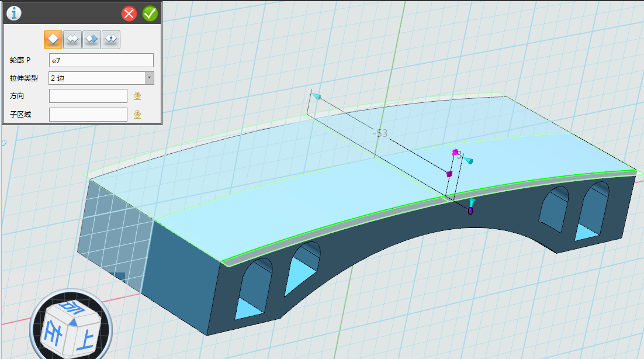The width and height of the screenshot is (644, 359).
Task: Cancel the extrude with red X
Action: coord(129,13)
